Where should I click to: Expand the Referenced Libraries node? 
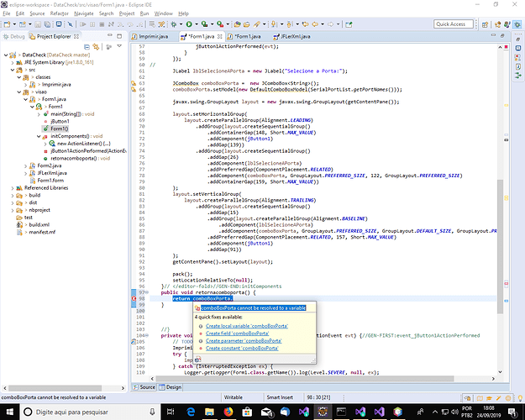tap(13, 188)
